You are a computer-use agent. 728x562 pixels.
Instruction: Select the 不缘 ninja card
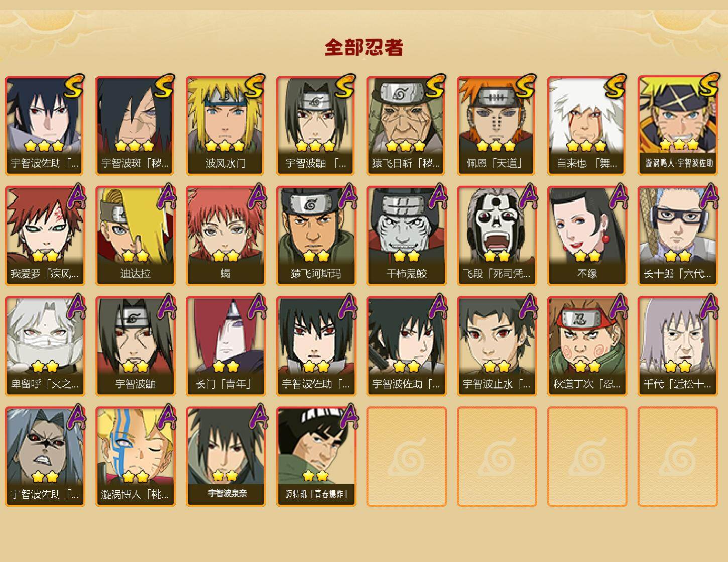587,236
